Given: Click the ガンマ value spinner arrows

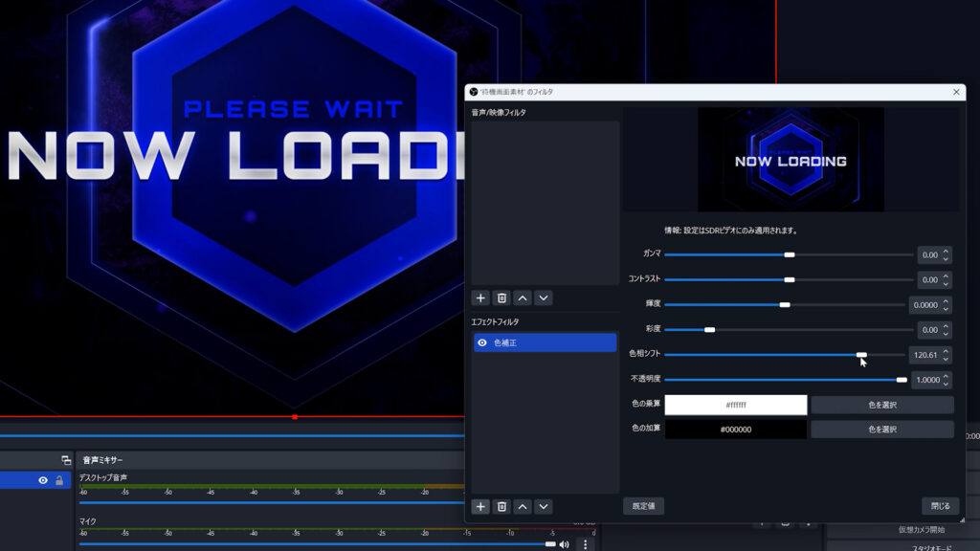Looking at the screenshot, I should 946,255.
